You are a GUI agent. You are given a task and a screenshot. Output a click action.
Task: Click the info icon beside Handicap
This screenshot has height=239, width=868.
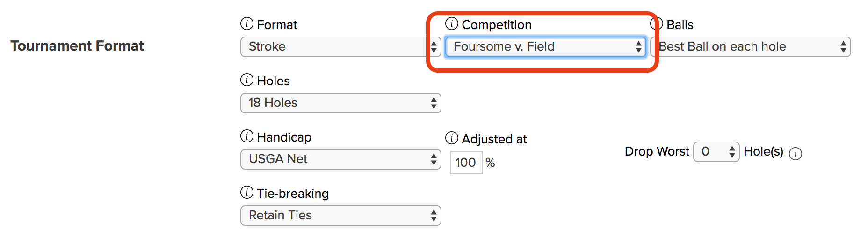pos(247,136)
